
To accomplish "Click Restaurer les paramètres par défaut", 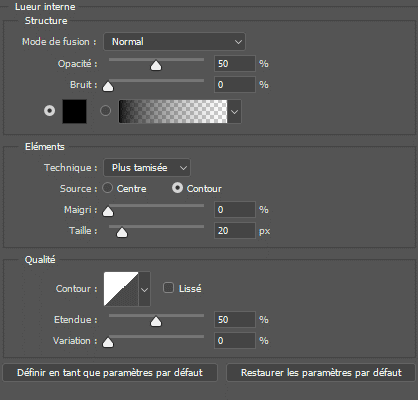I will tap(321, 373).
